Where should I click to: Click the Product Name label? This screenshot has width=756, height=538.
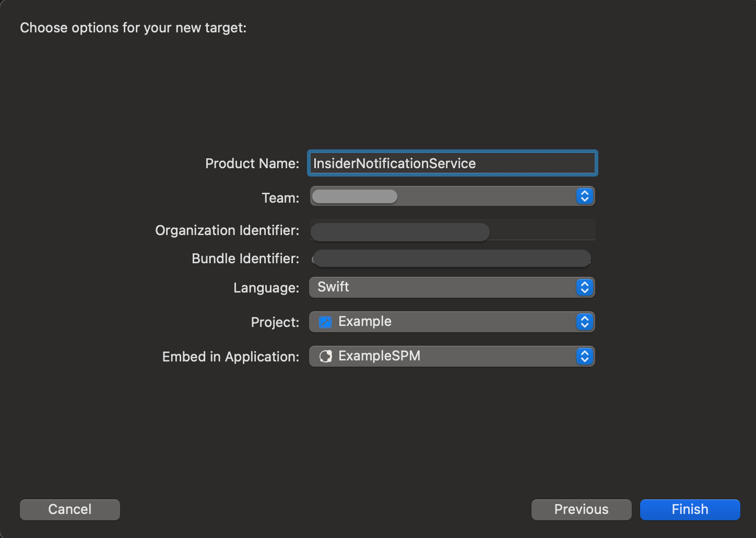252,163
